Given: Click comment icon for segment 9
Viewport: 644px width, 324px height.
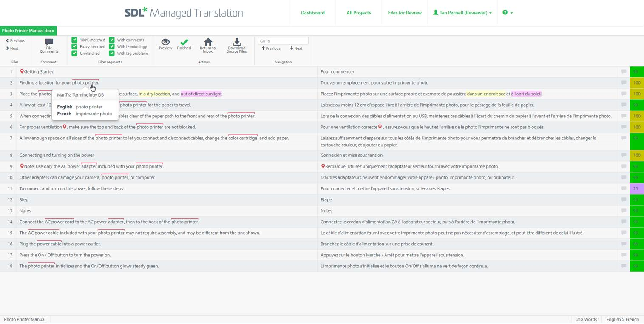Looking at the screenshot, I should point(624,166).
